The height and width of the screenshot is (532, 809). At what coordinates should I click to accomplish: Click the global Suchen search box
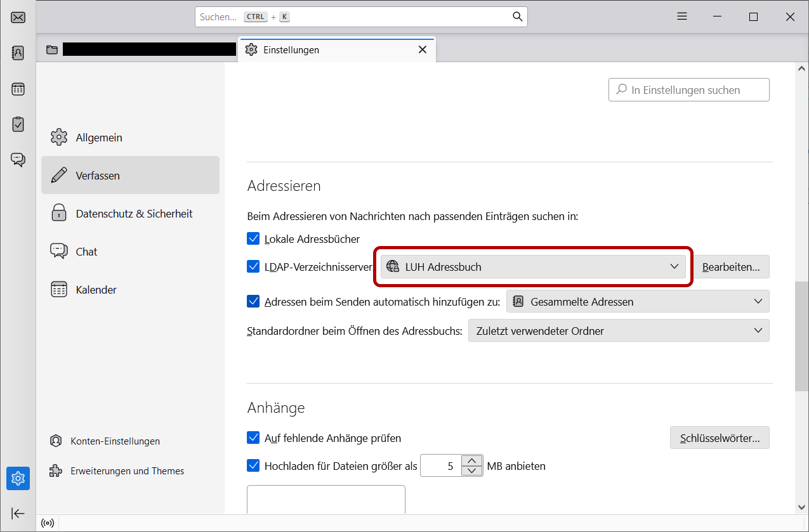coord(361,17)
